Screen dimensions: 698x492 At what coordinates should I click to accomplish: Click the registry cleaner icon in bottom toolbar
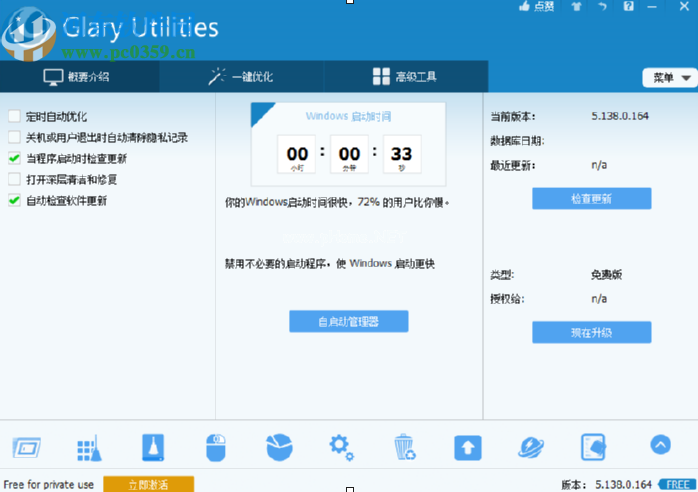(153, 446)
